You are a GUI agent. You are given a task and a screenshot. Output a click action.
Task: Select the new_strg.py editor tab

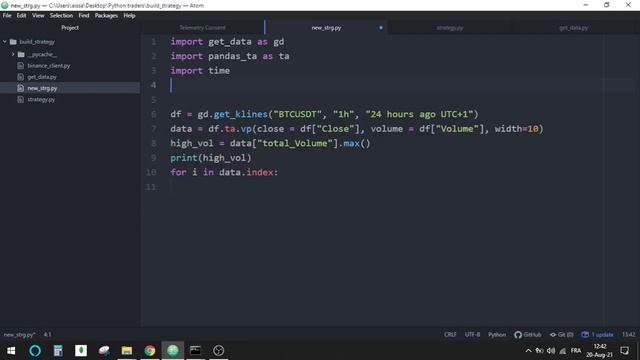pos(326,28)
